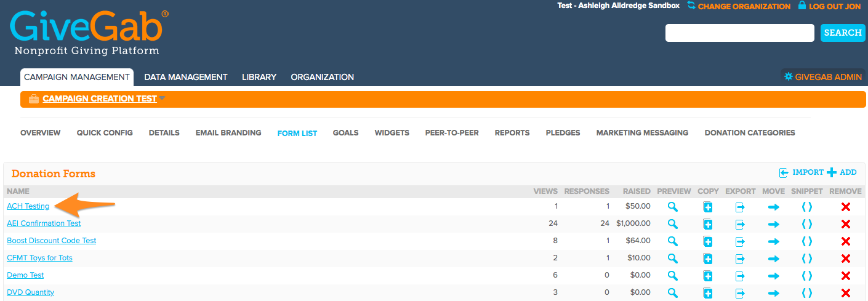
Task: Preview the CFMT Toys for Tots form
Action: pos(673,259)
